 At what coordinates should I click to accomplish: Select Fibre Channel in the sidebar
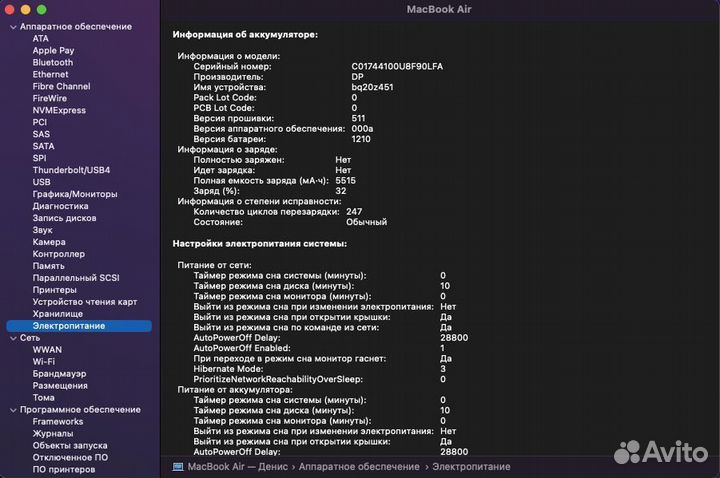[61, 86]
